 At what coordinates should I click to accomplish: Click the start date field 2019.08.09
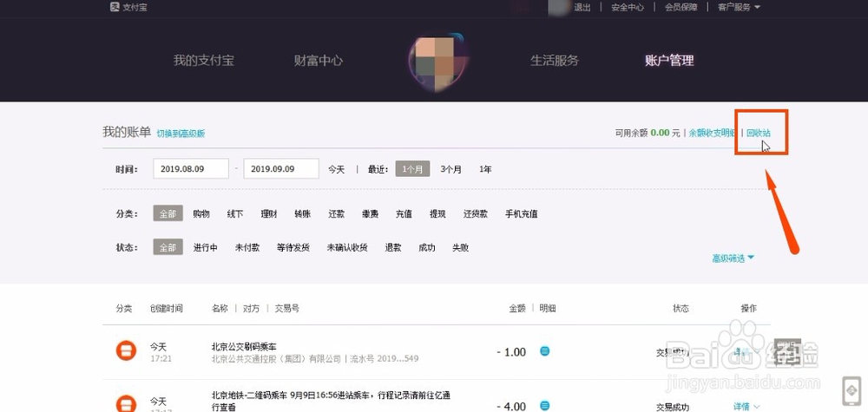point(191,168)
